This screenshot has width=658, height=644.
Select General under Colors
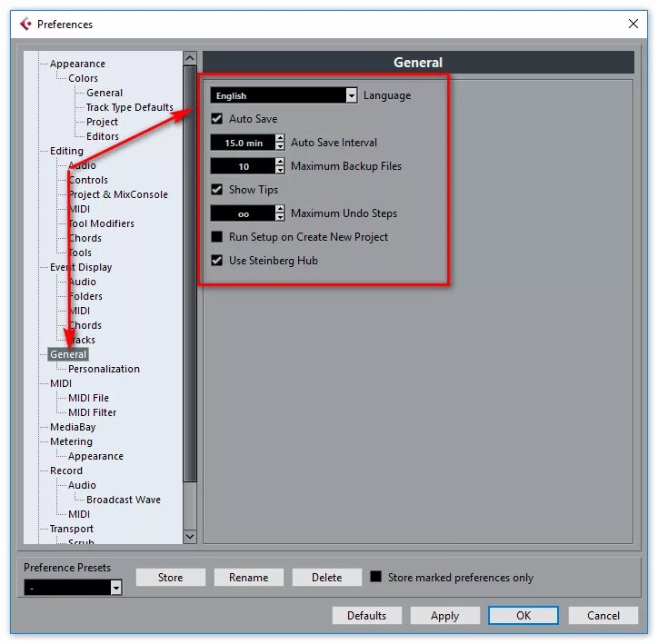point(105,93)
